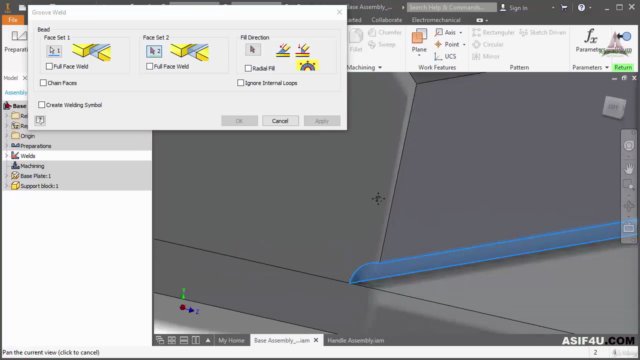The height and width of the screenshot is (360, 640).
Task: Click the cascade windows icon in tab bar
Action: pyautogui.click(x=160, y=340)
